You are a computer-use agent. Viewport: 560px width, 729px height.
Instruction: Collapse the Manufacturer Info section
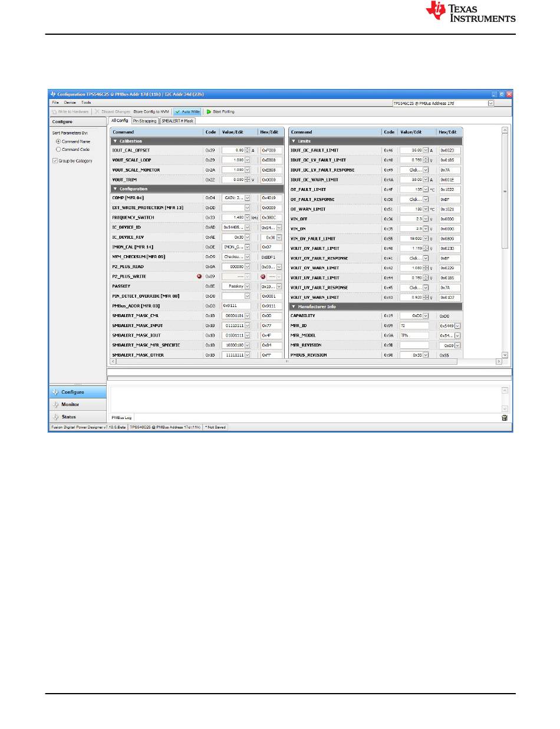(294, 306)
